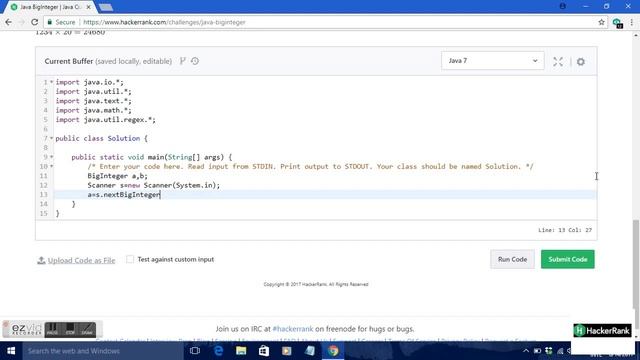Collapse the comment fold at line 10

click(51, 167)
